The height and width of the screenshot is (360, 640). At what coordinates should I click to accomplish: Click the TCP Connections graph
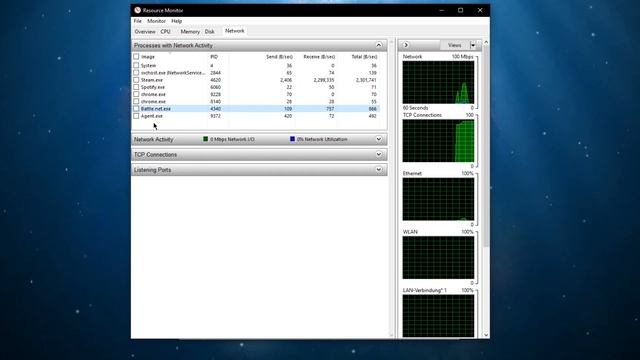(x=438, y=141)
